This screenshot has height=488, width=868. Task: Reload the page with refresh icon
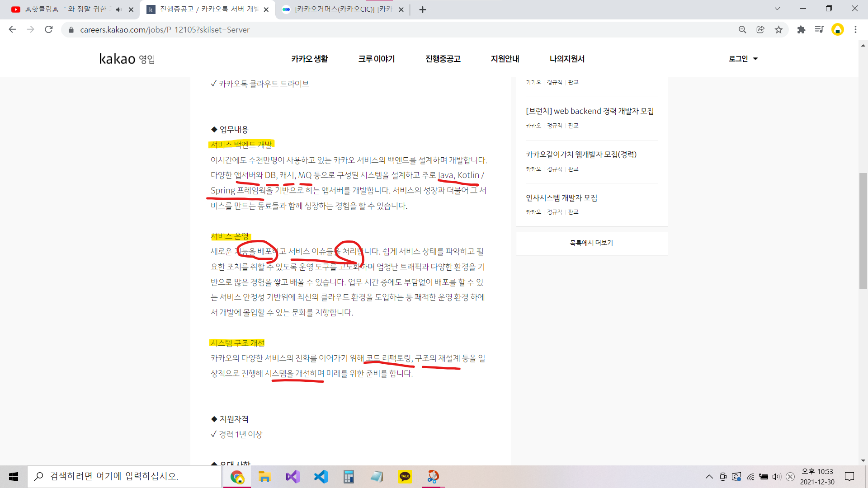[x=49, y=30]
